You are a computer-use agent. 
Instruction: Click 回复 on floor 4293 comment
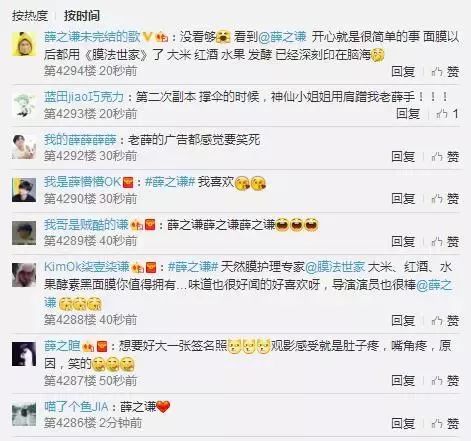click(x=408, y=114)
